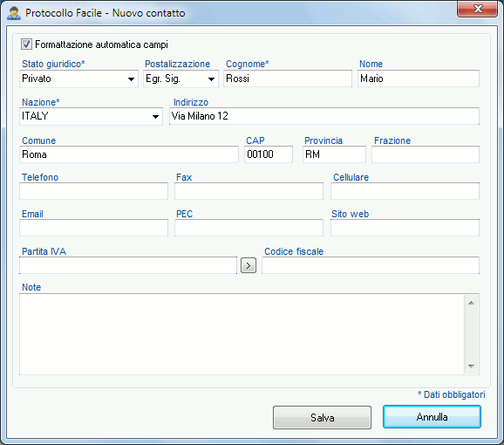Click the contact icon in title bar
This screenshot has width=504, height=445.
click(x=14, y=13)
